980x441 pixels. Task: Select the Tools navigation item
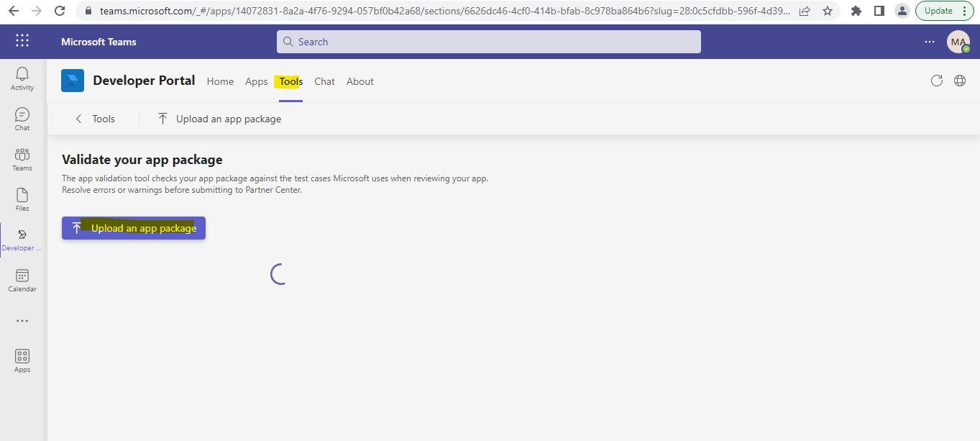click(x=290, y=81)
